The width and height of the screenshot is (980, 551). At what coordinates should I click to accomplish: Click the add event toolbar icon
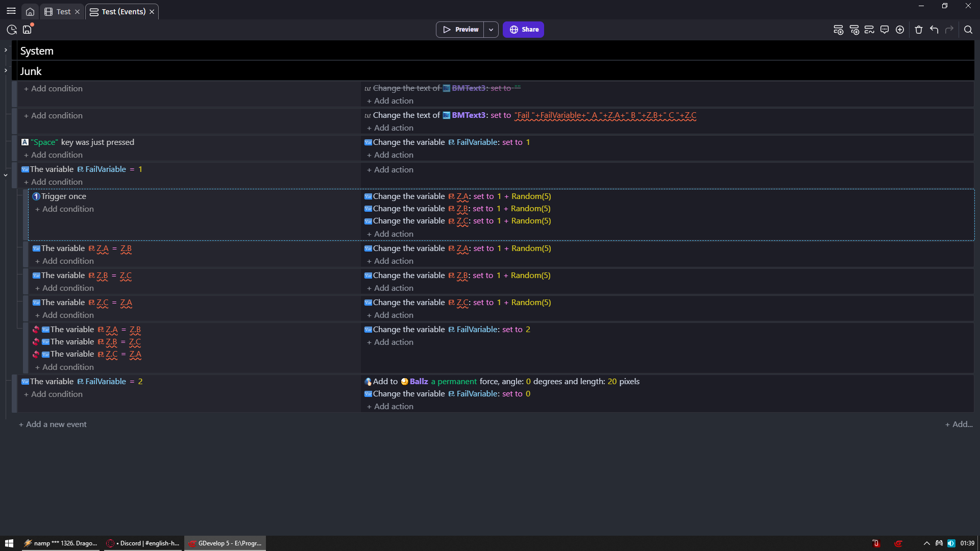click(838, 30)
